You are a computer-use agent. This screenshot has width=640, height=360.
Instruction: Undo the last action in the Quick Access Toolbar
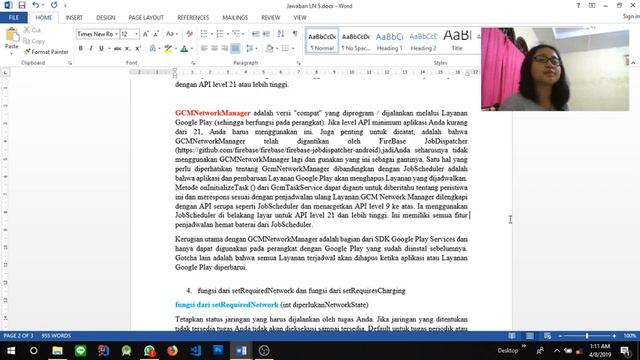(x=36, y=5)
